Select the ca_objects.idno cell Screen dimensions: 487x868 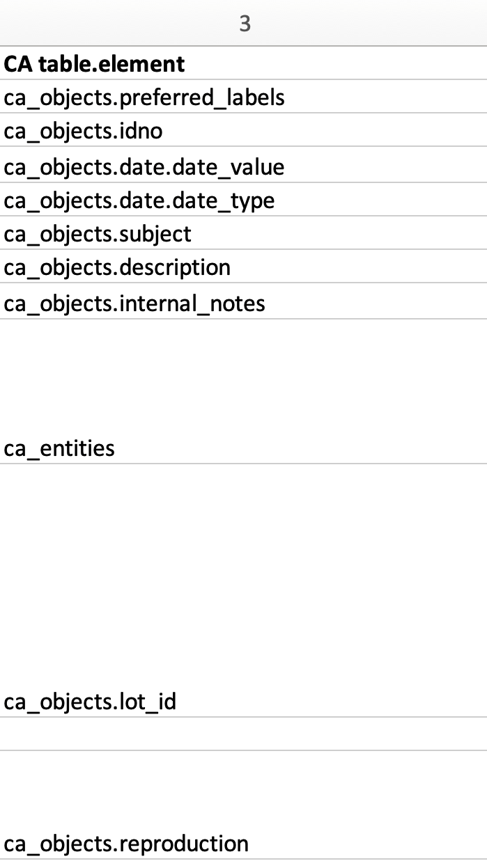[x=83, y=131]
